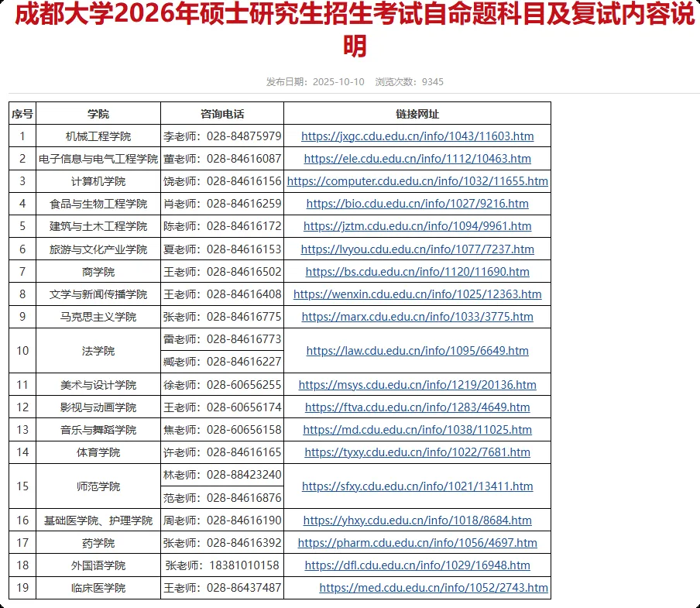This screenshot has width=700, height=608.
Task: Click phone 臧老师：028-84616227
Action: (222, 362)
